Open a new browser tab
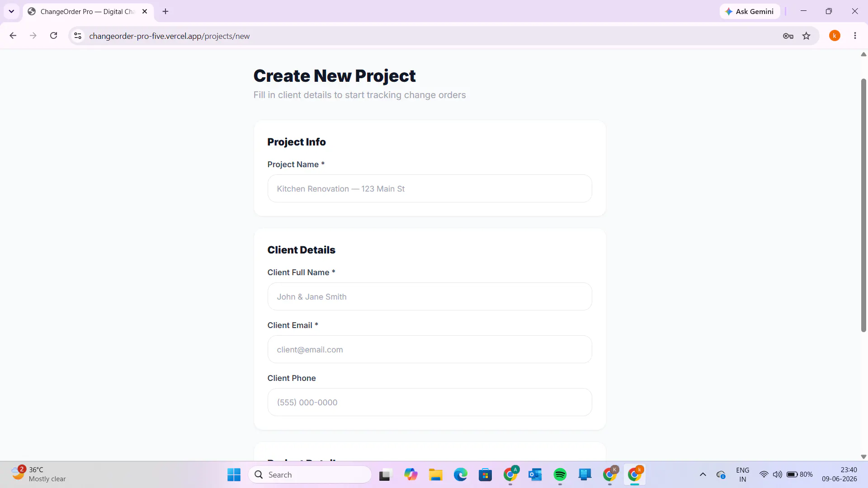Viewport: 868px width, 488px height. [165, 11]
